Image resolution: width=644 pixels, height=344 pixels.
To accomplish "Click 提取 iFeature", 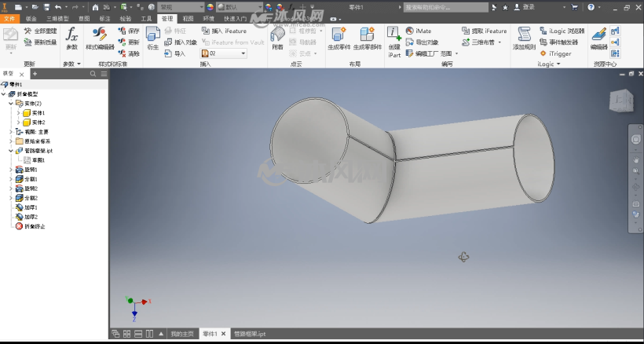I will point(485,31).
